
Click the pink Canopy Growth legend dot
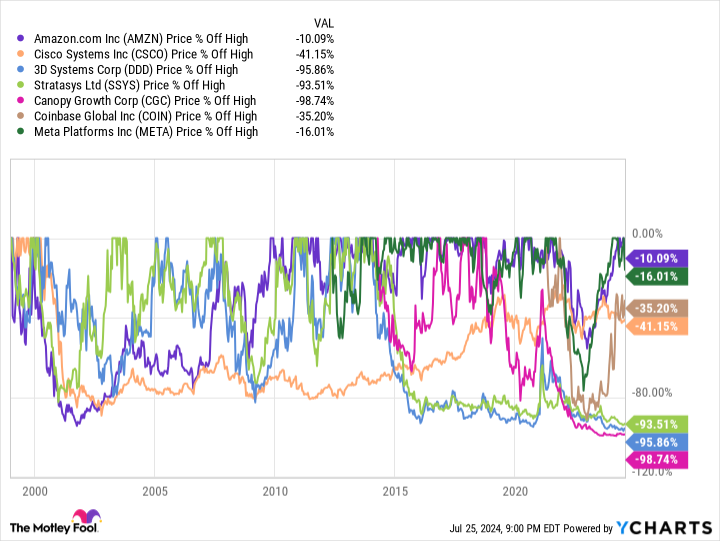(x=20, y=101)
